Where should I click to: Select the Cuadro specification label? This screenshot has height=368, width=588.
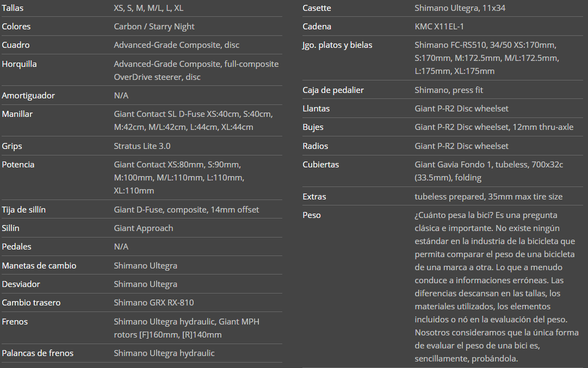click(16, 45)
